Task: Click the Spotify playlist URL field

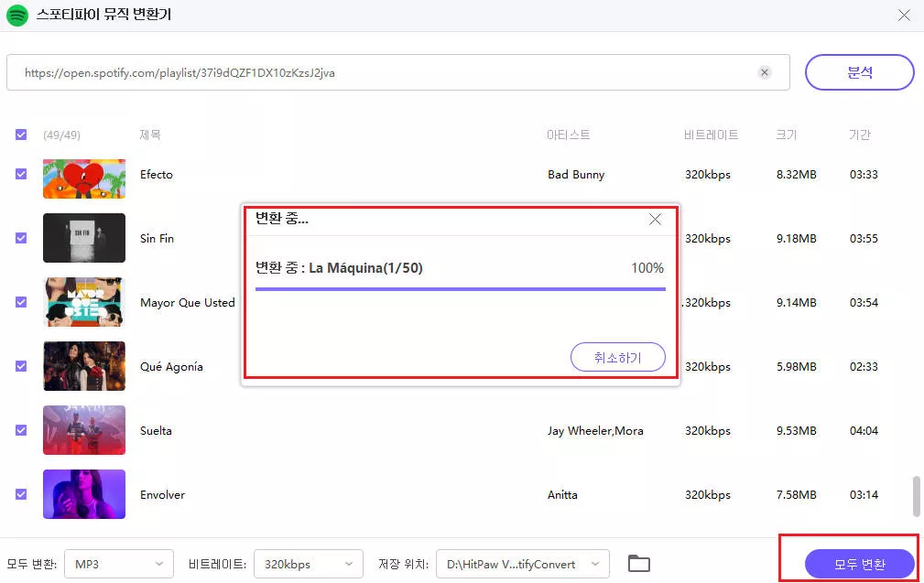Action: [x=397, y=72]
